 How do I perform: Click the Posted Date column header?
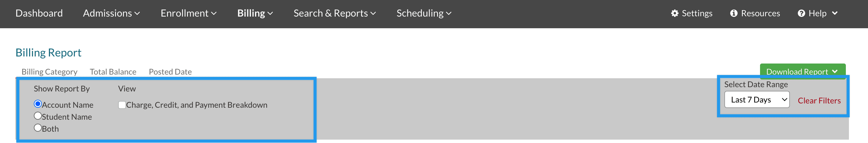170,72
